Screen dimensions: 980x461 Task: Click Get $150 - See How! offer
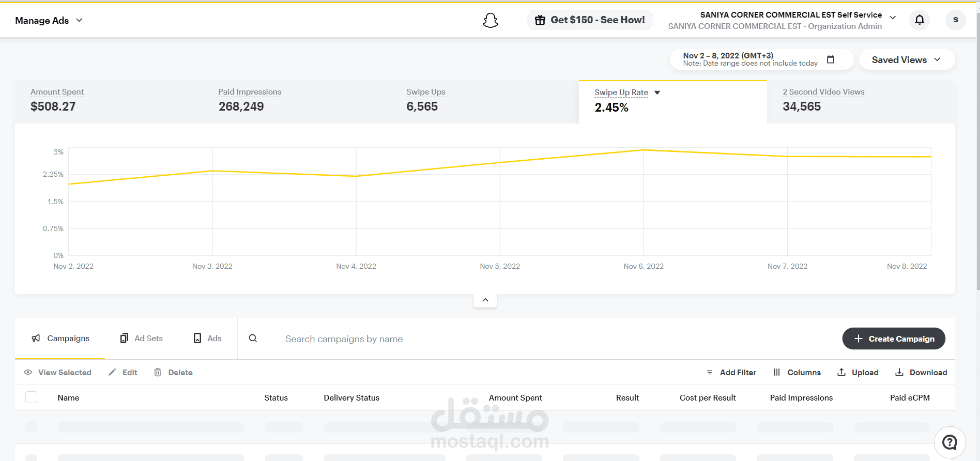tap(590, 20)
